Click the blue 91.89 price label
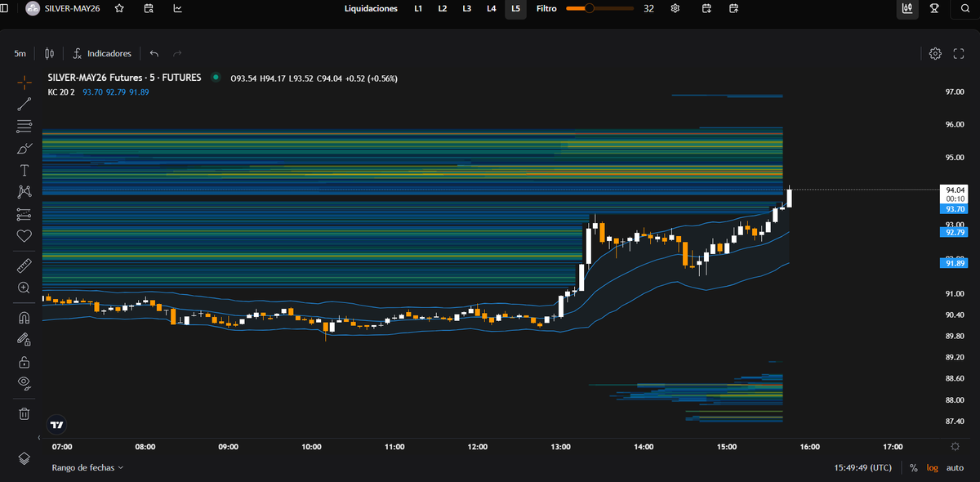Viewport: 980px width, 482px height. (954, 263)
